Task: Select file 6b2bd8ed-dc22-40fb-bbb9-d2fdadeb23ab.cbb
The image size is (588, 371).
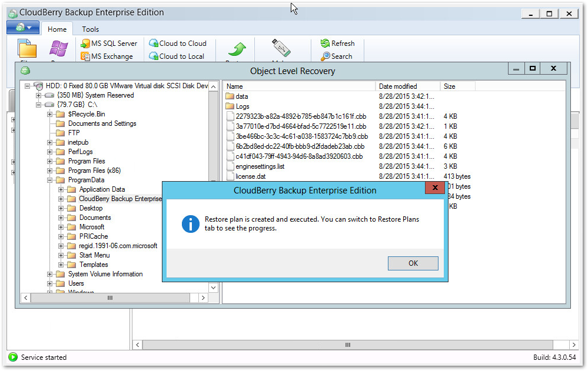Action: 300,146
